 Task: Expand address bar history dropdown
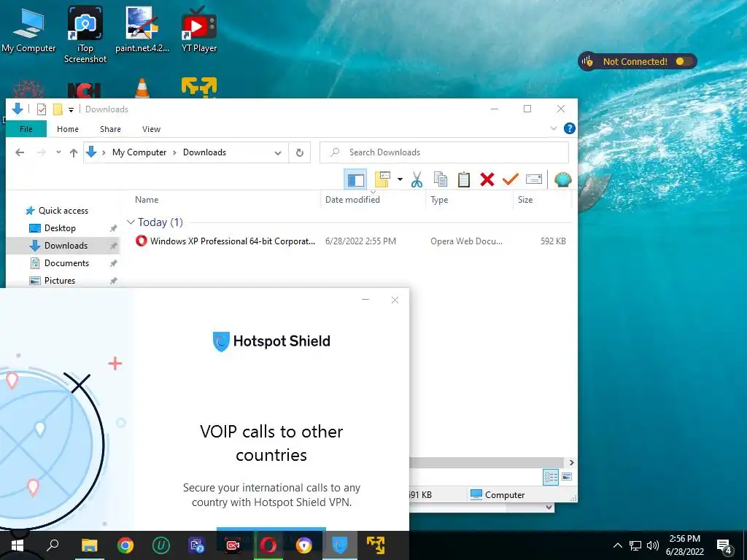click(x=278, y=153)
